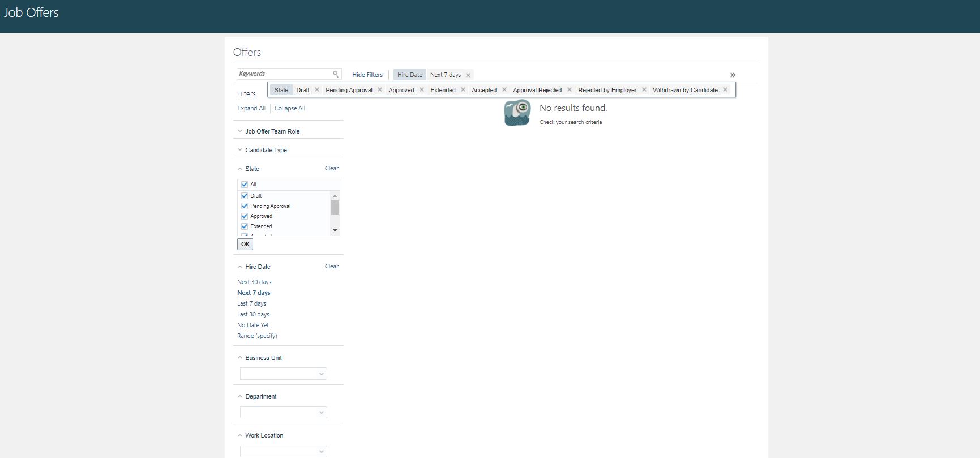Click the Job Offers page title

tap(31, 12)
